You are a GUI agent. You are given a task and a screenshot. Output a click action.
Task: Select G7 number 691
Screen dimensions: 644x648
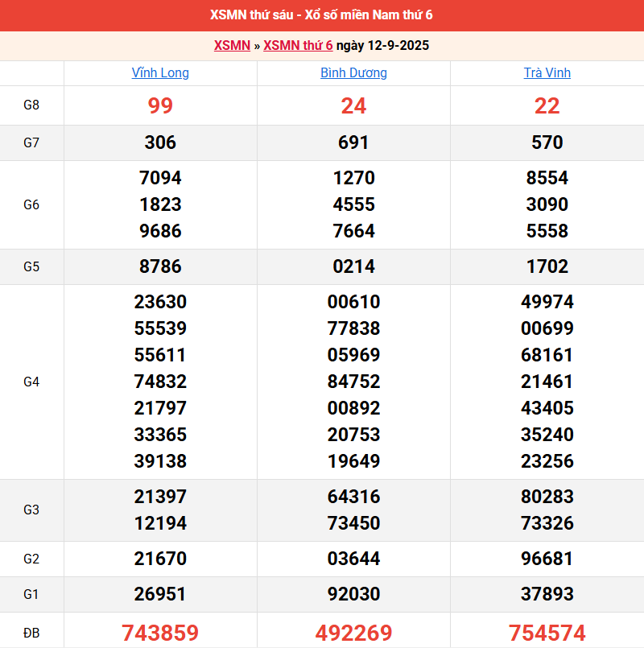click(x=353, y=142)
